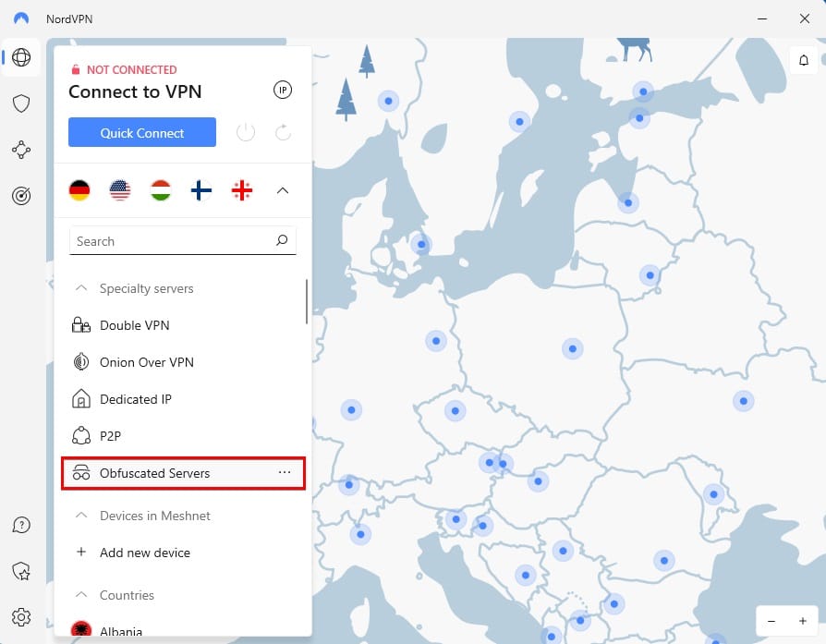Select P2P specialty server

(183, 436)
